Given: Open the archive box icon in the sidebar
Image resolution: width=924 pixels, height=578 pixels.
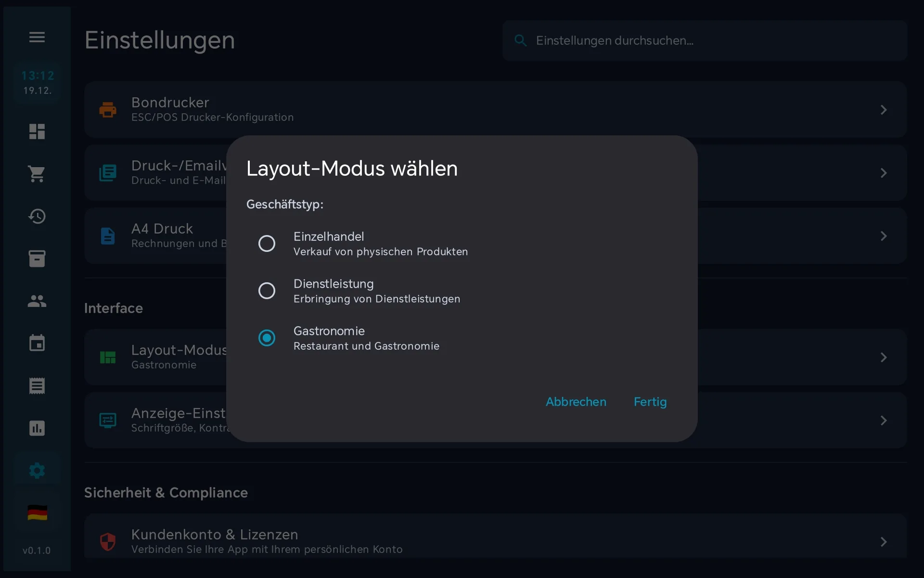Looking at the screenshot, I should (x=37, y=259).
